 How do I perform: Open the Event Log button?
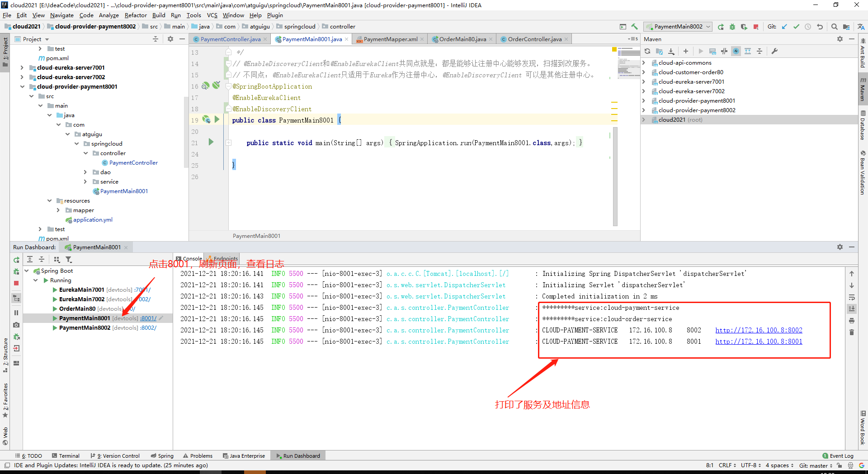click(838, 456)
